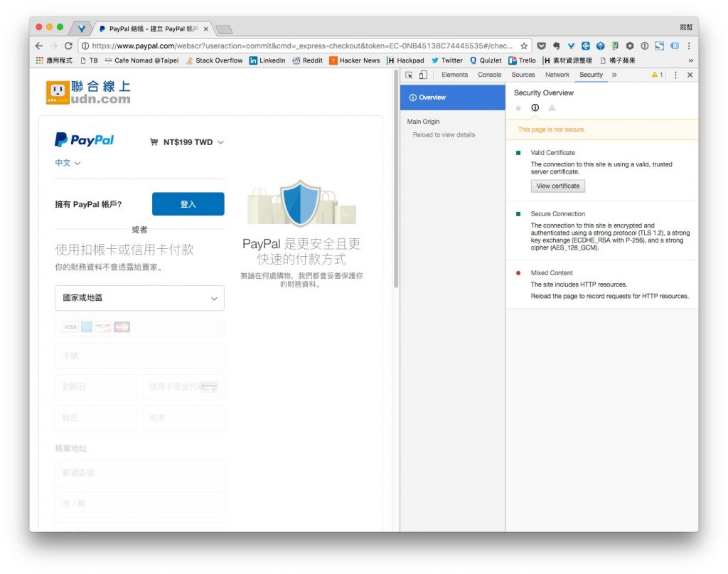The width and height of the screenshot is (728, 574).
Task: Open the 應用程式 apps shortcut
Action: click(54, 60)
